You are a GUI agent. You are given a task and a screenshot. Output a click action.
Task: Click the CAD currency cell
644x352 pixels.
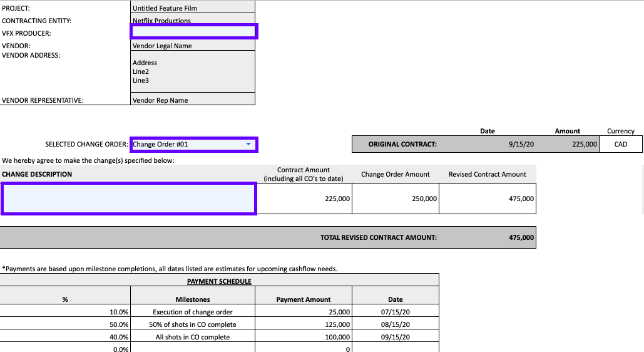tap(621, 144)
